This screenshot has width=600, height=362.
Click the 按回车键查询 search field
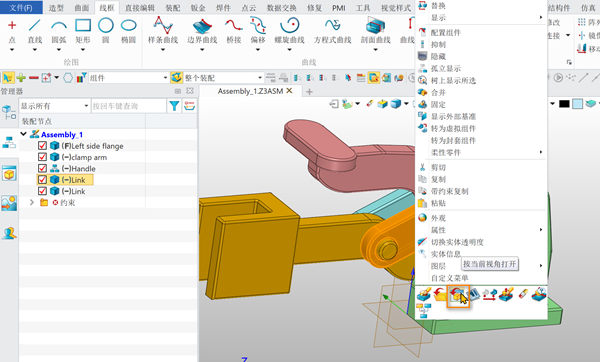coord(129,106)
